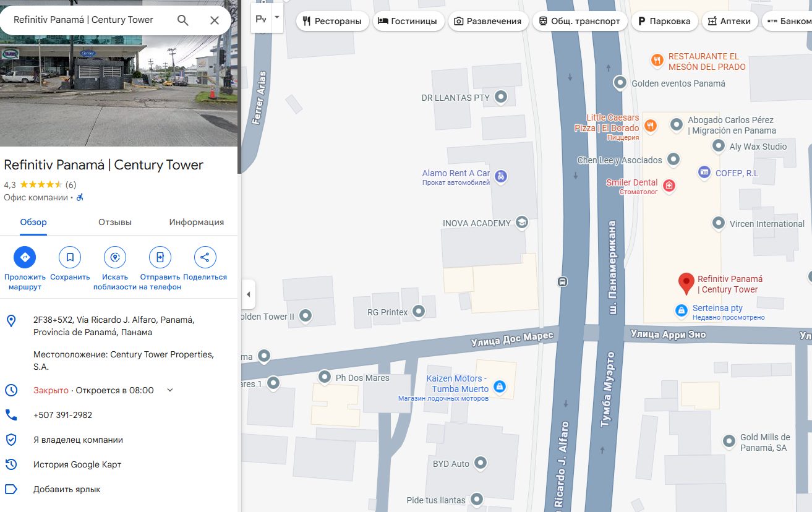
Task: Click the Ph Dos Mares marker
Action: [x=324, y=377]
